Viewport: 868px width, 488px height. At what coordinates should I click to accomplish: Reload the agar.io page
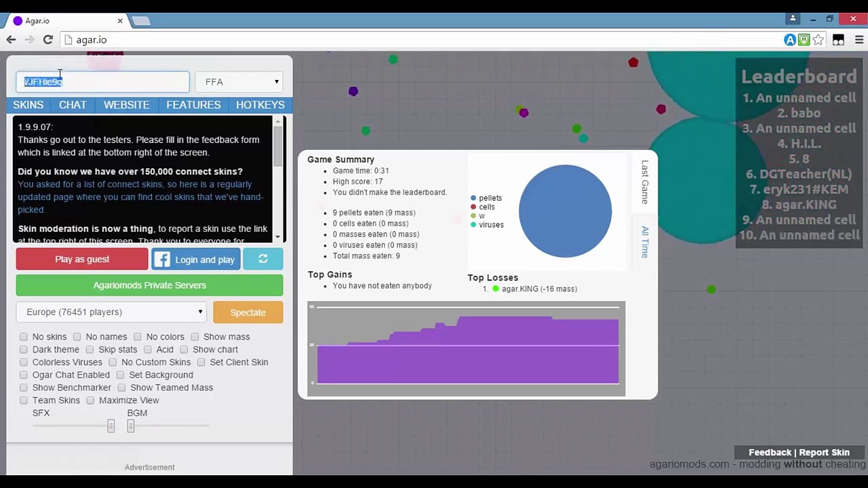[47, 40]
